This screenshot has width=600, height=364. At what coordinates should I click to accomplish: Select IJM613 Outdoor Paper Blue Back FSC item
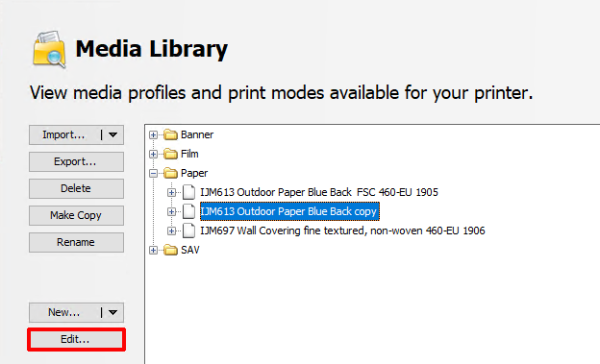coord(319,192)
